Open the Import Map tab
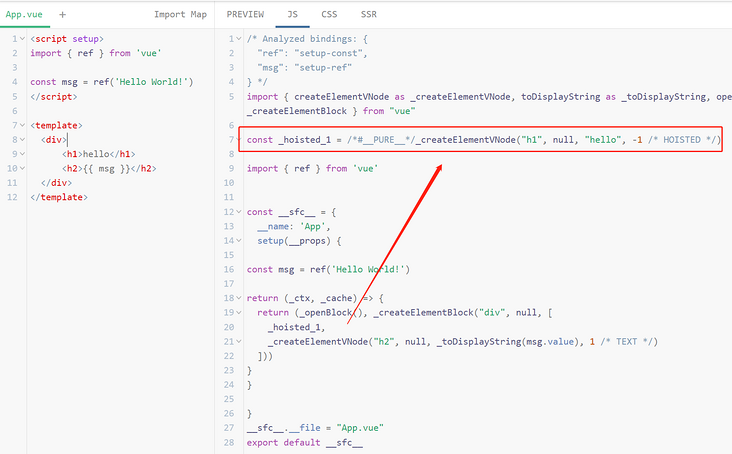Screen dimensions: 732x454 point(180,14)
